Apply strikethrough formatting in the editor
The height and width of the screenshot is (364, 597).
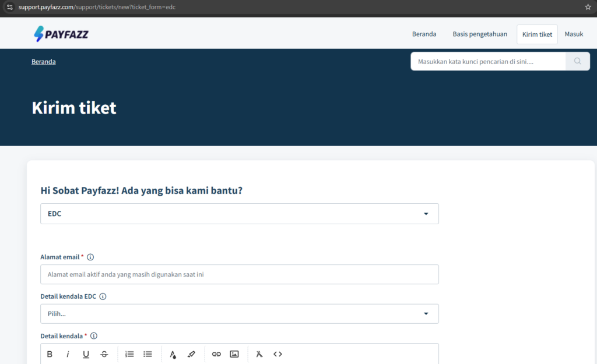point(104,354)
